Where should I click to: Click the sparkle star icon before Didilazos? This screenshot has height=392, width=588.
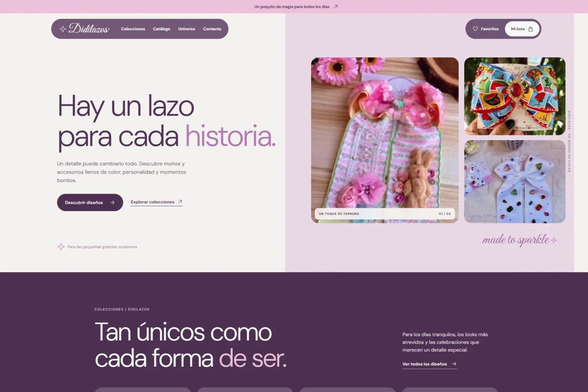coord(63,29)
